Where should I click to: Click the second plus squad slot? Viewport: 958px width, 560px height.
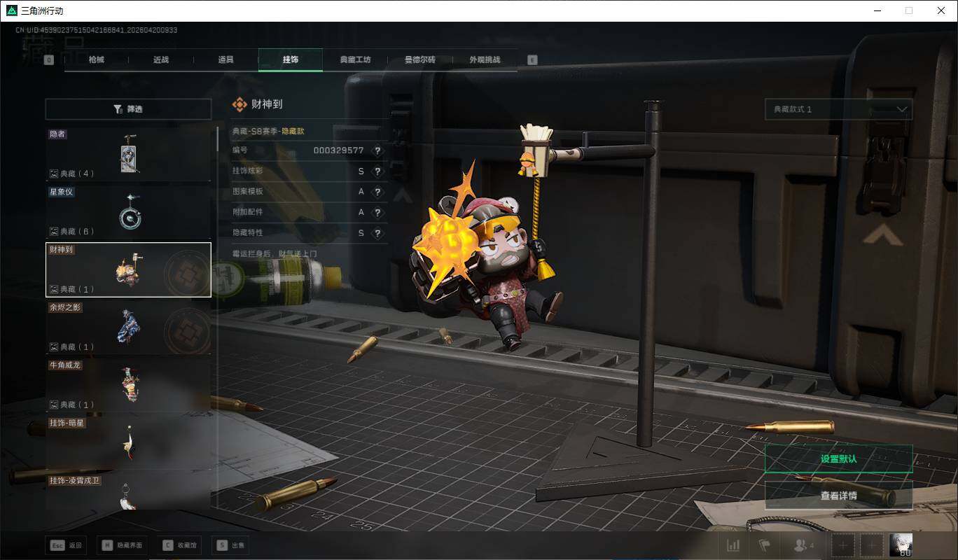pyautogui.click(x=871, y=545)
